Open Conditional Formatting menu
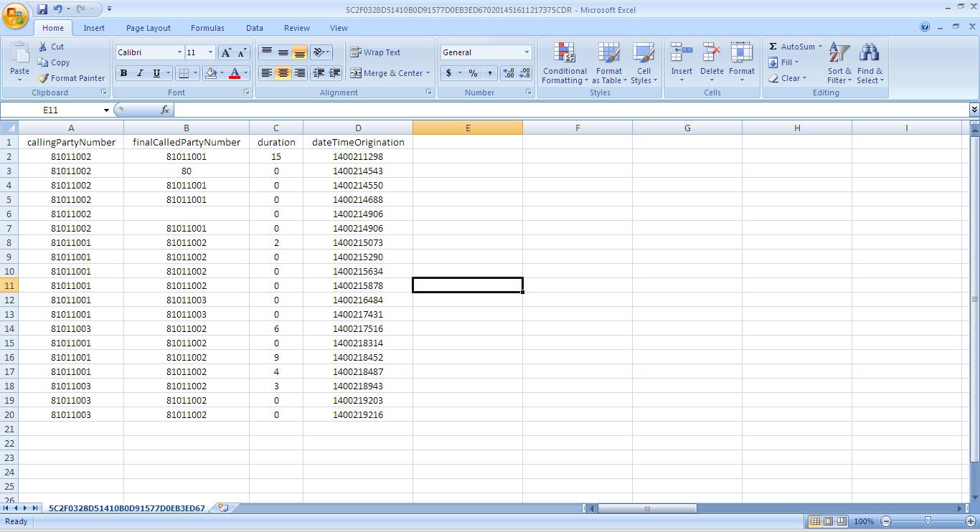The width and height of the screenshot is (980, 532). [x=565, y=63]
